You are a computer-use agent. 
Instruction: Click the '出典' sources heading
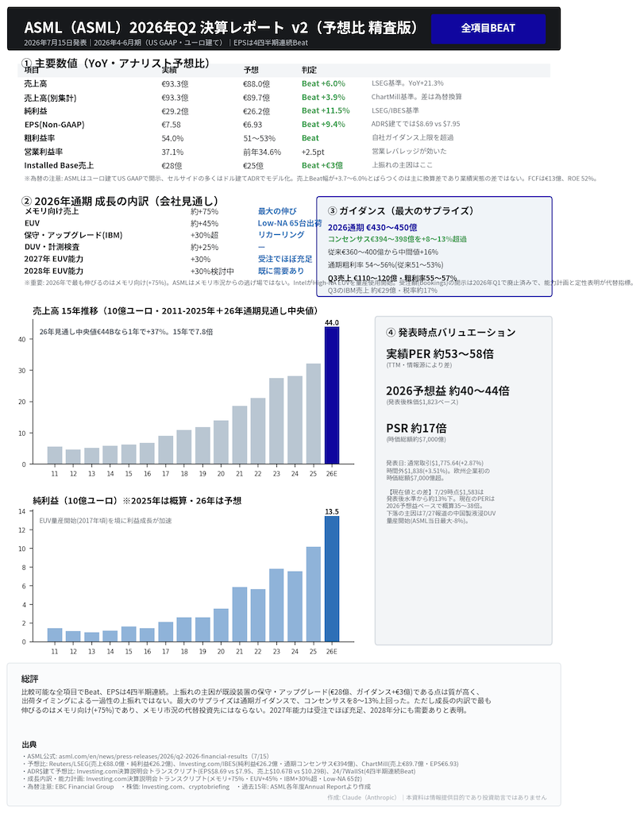tap(29, 745)
